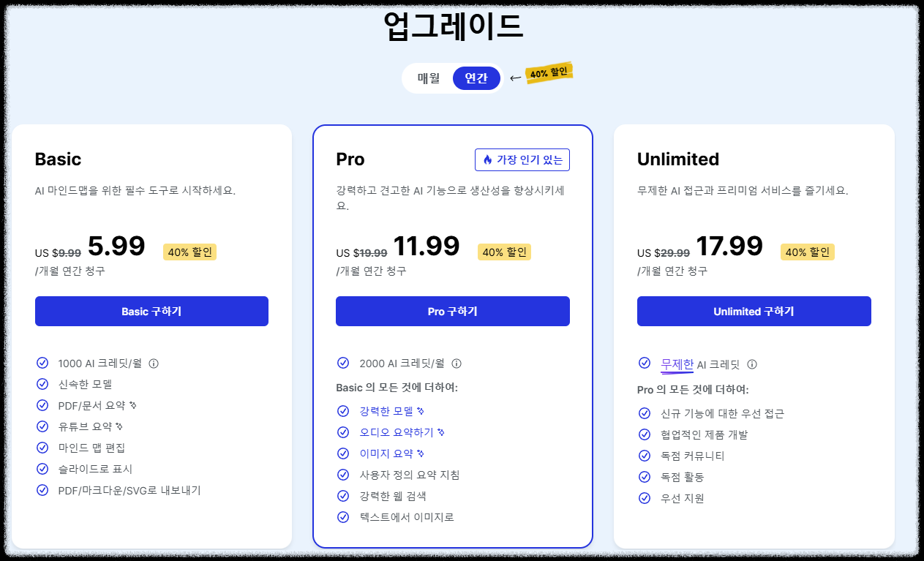Image resolution: width=924 pixels, height=561 pixels.
Task: Click the 40% 할인 badge in the Basic card
Action: (189, 251)
